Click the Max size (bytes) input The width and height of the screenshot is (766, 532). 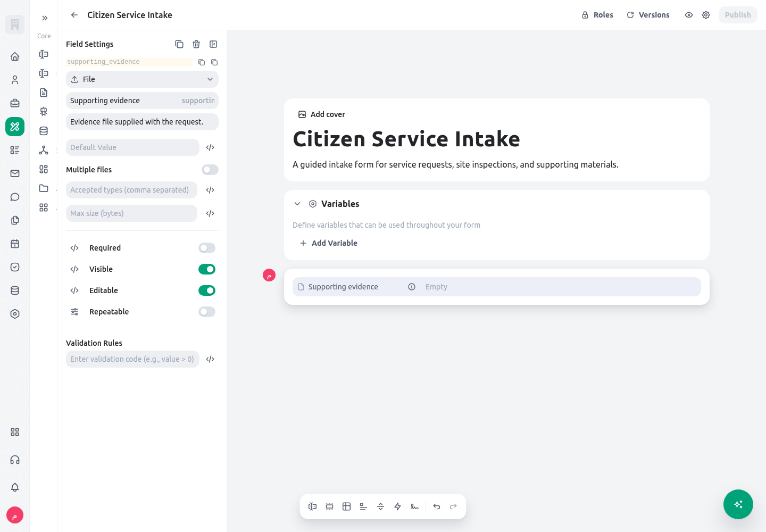pos(131,213)
